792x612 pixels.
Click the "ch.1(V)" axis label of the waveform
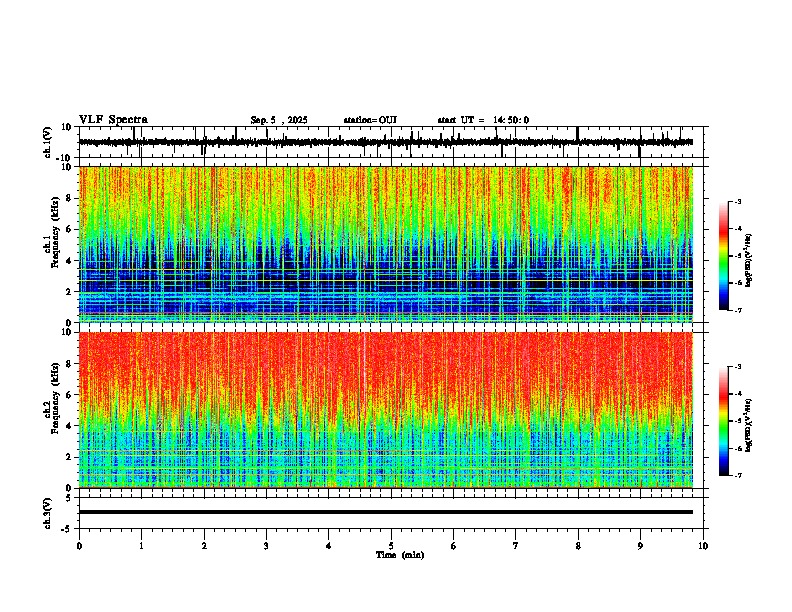coord(48,142)
